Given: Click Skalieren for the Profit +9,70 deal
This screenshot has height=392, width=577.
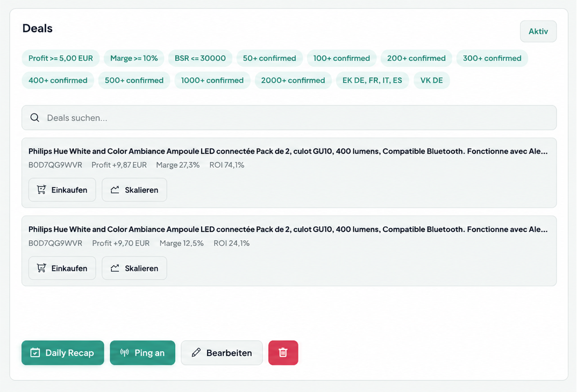Looking at the screenshot, I should point(134,268).
